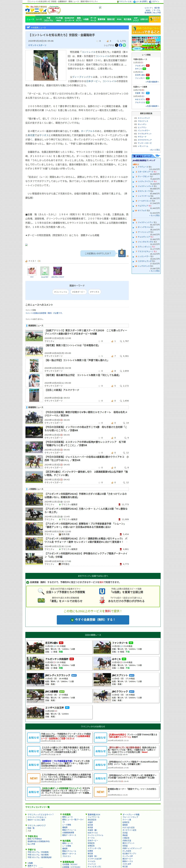This screenshot has height=868, width=186.
Task: Open 先週の番組表へ link in the race sidebar
Action: [152, 106]
